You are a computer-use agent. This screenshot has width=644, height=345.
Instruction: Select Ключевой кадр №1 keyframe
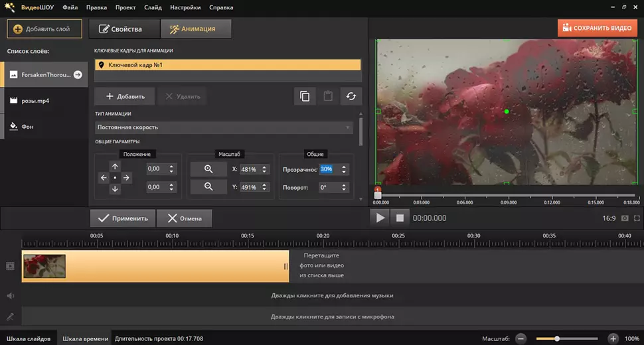point(228,65)
